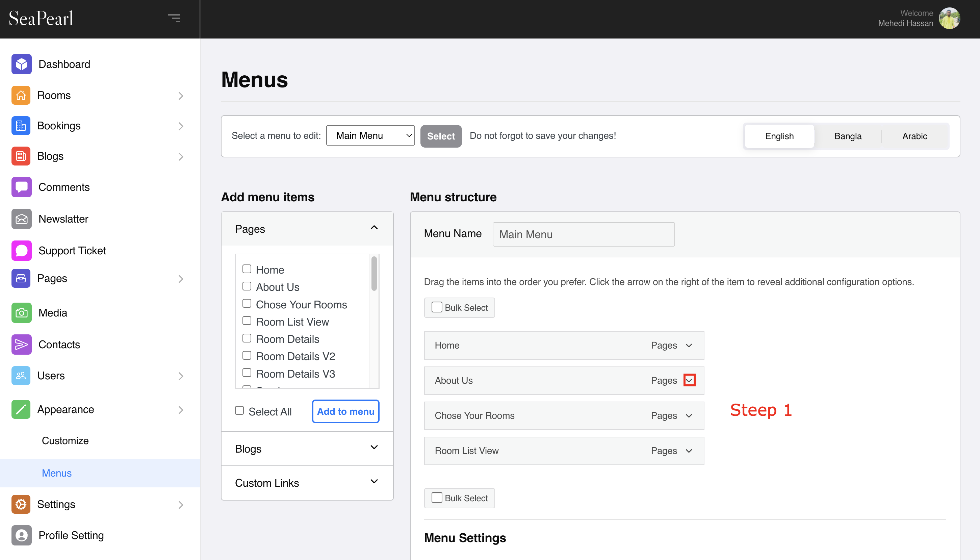
Task: Expand the Bookings sidebar chevron
Action: pyautogui.click(x=181, y=126)
